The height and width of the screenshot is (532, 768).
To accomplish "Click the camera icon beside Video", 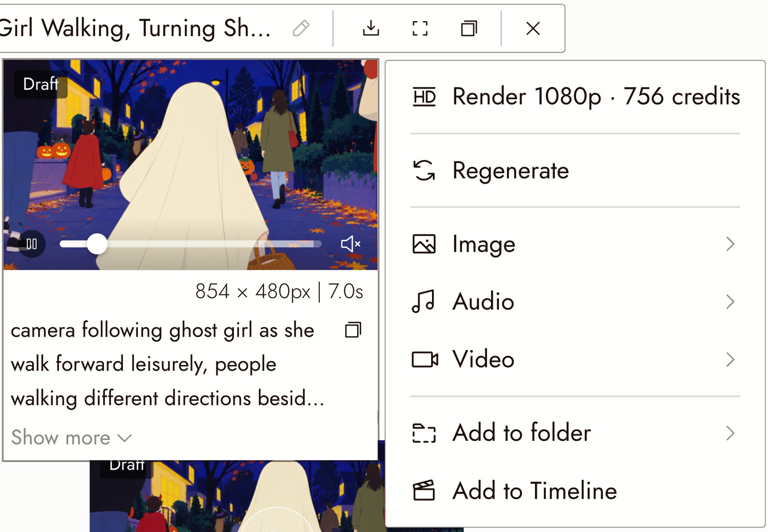I will click(425, 359).
